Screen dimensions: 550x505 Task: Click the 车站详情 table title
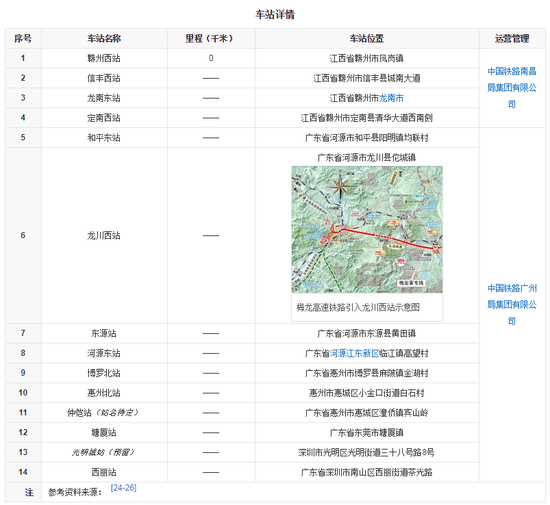tap(275, 14)
